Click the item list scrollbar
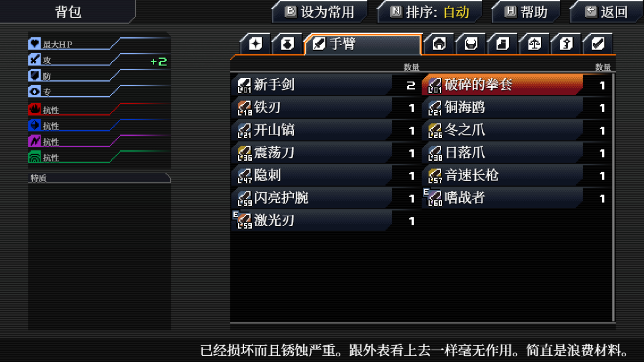 (613, 197)
